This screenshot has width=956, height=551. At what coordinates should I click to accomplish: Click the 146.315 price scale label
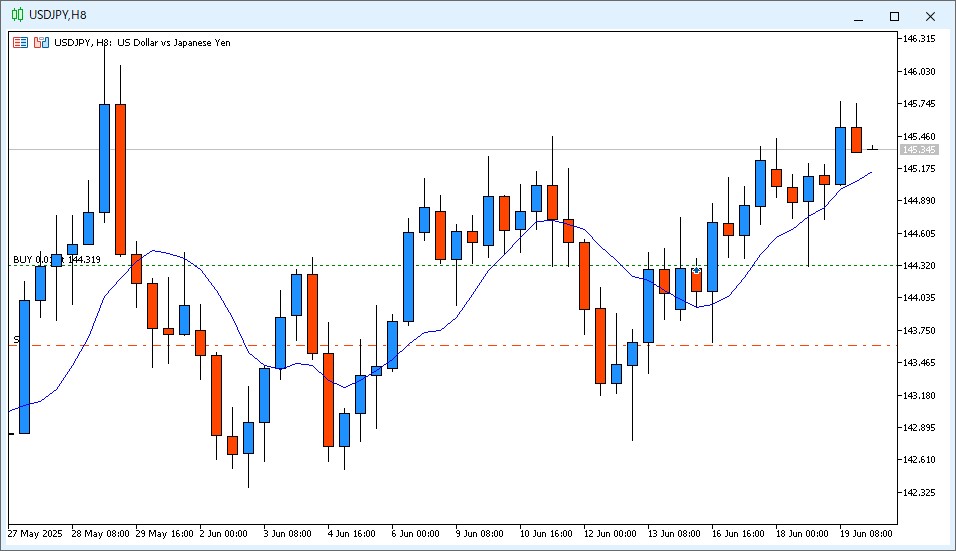919,39
